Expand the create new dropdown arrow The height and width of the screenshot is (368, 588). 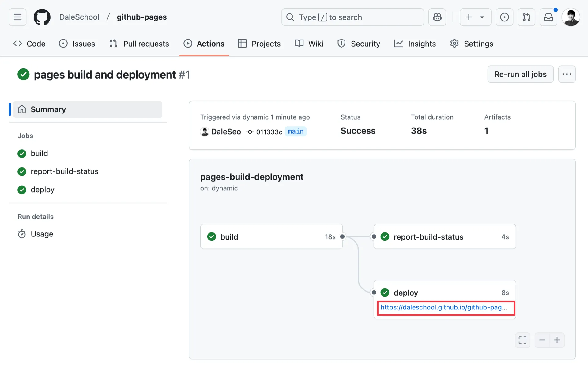[x=481, y=17]
